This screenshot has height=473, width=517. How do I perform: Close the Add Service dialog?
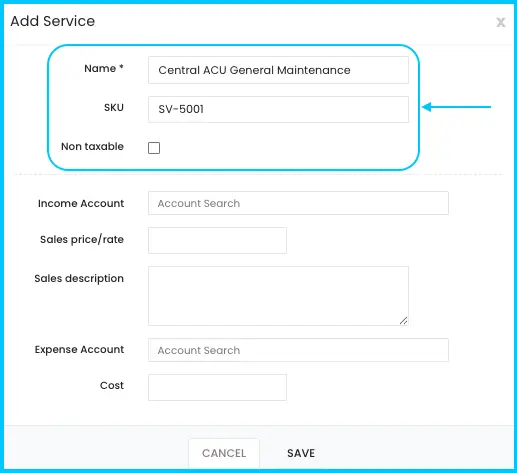point(500,22)
